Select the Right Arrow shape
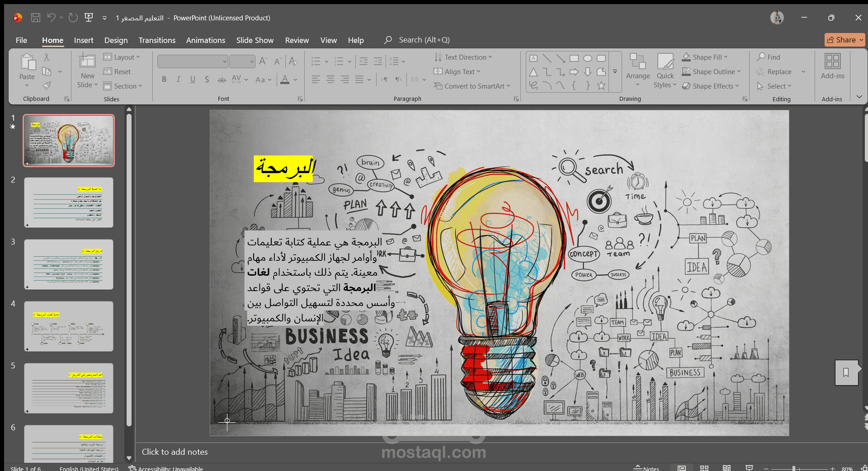The image size is (868, 471). coord(574,72)
